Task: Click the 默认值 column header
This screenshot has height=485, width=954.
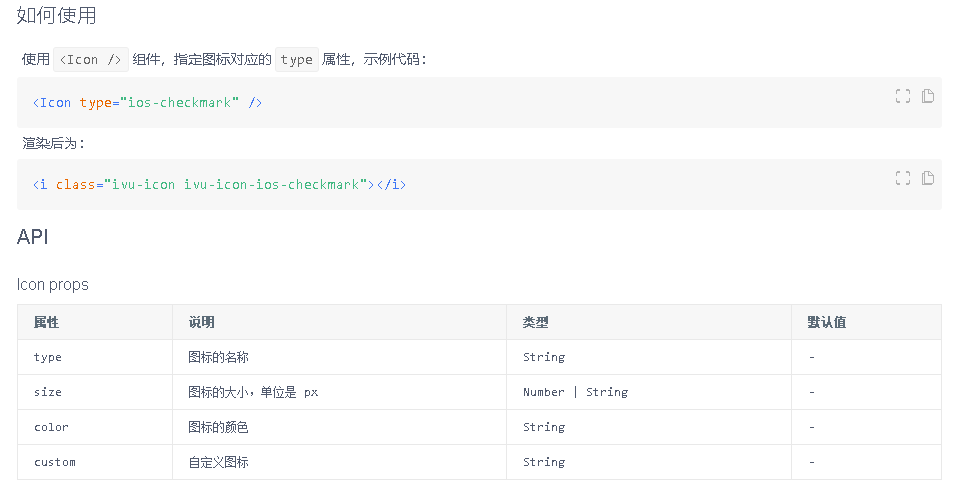Action: [827, 322]
